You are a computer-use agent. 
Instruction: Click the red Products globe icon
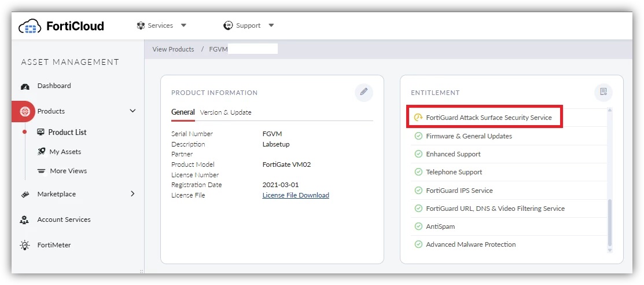(x=24, y=111)
